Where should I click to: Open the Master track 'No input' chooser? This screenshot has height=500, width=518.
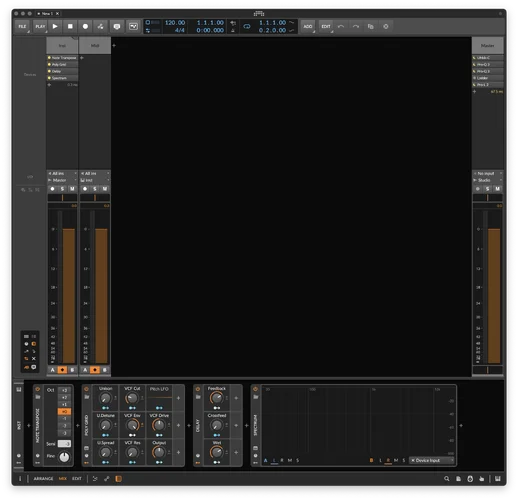(x=488, y=174)
